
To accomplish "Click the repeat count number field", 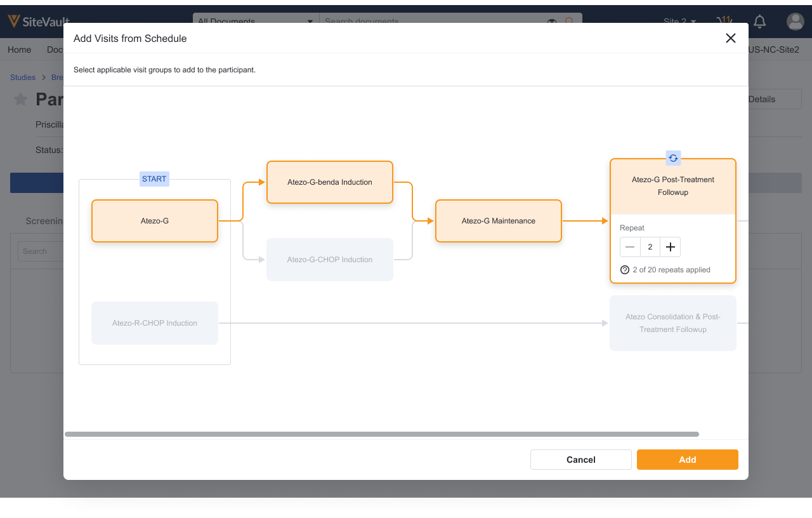I will pos(650,247).
